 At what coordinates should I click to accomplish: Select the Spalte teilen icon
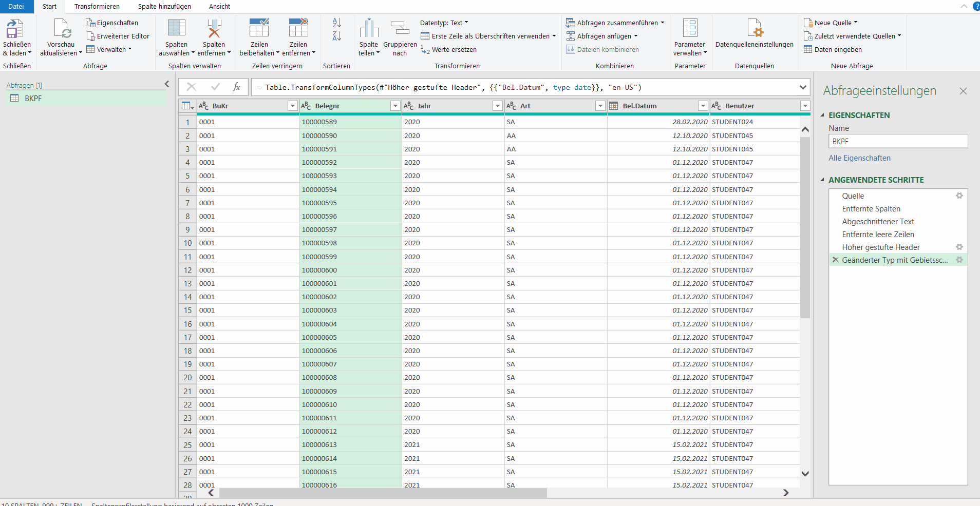(x=368, y=29)
